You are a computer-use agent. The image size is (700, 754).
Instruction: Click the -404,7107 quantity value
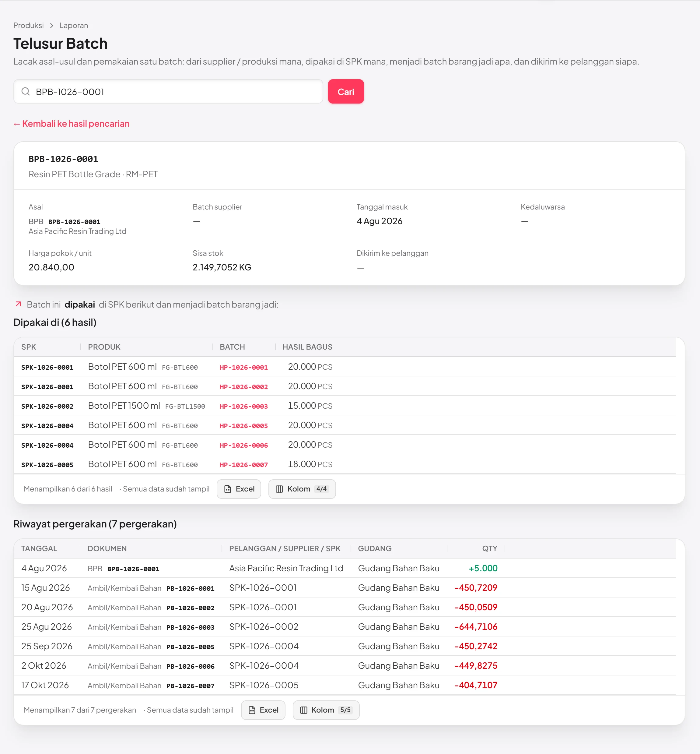[x=476, y=685]
